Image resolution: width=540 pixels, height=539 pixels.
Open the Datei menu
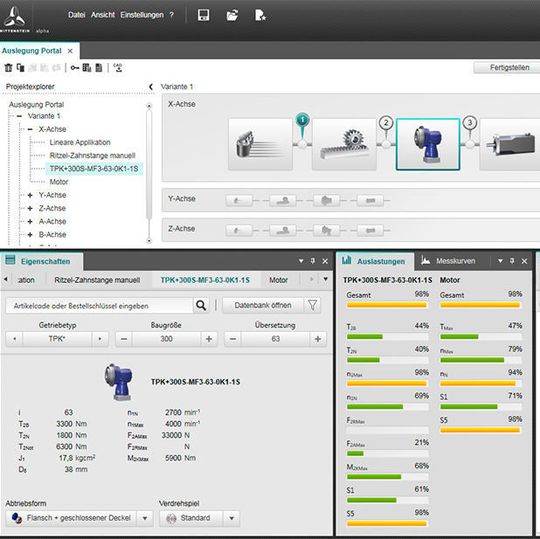(x=76, y=15)
